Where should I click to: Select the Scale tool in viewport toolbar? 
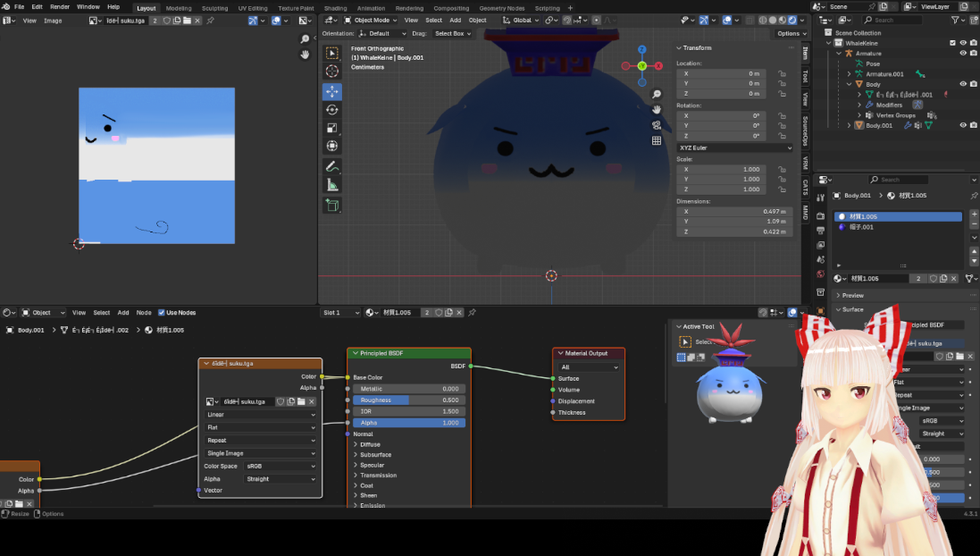[332, 128]
